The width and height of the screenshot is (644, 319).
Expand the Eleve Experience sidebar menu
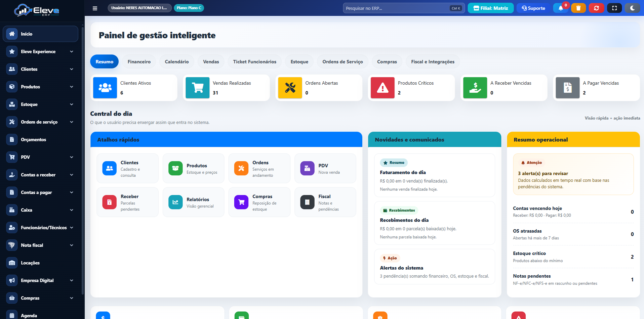point(40,52)
